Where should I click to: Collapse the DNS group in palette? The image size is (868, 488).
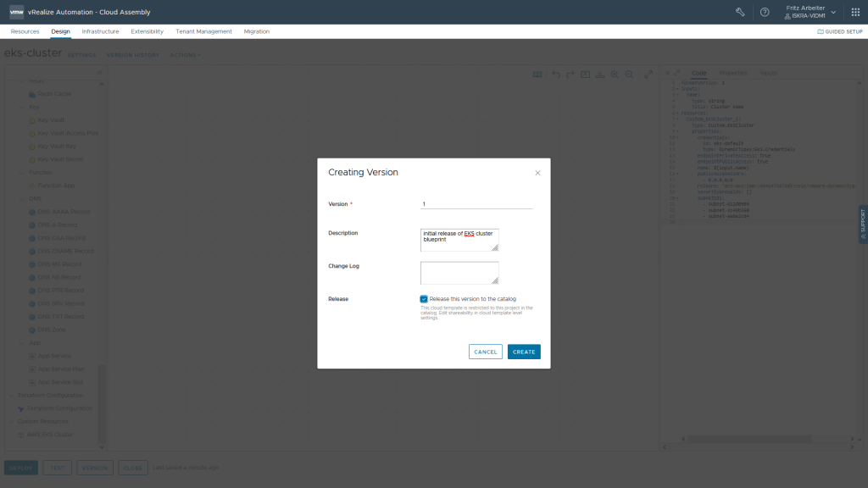pos(21,198)
